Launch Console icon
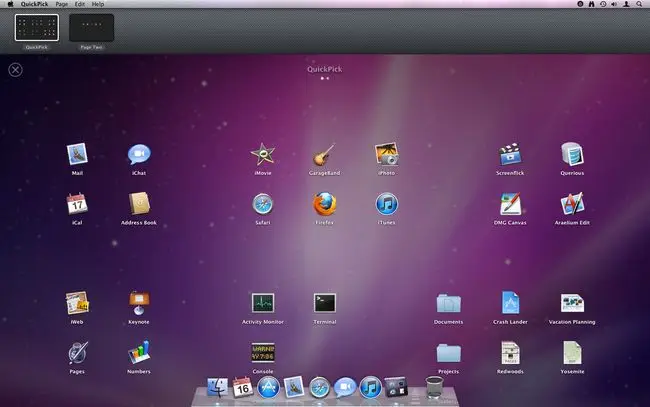Screen dimensions: 650x407 click(x=263, y=353)
